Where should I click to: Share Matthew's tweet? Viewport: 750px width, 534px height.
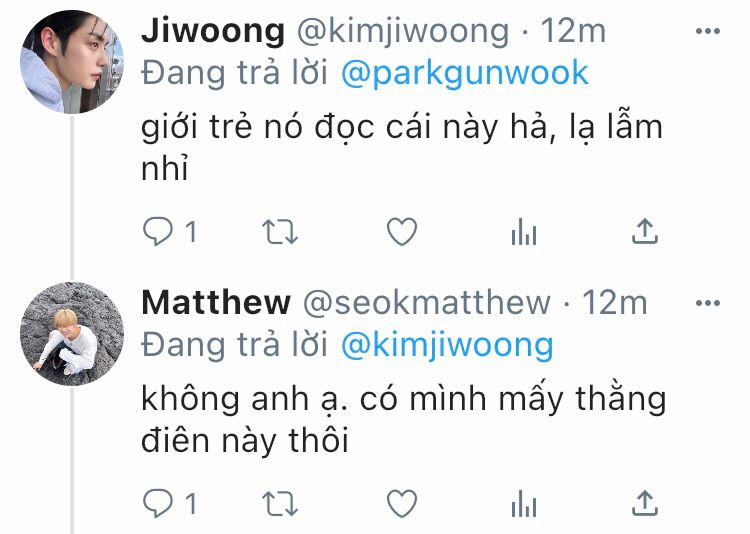(645, 503)
